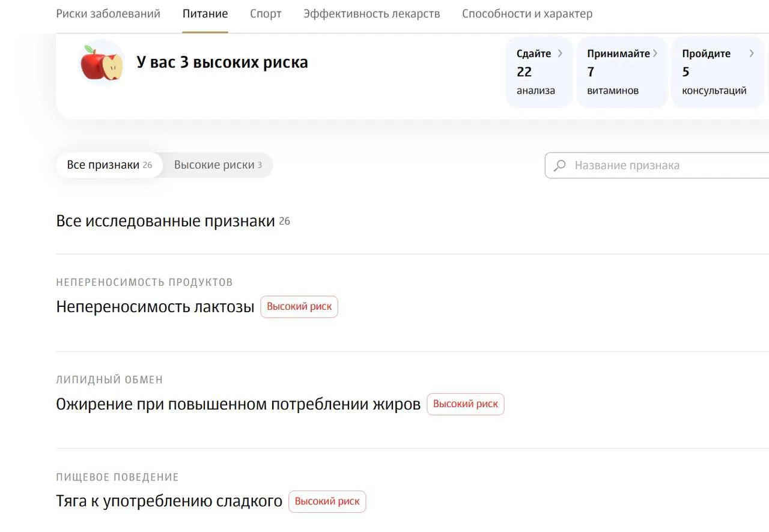Click the "Все исследованные признаки" heading
This screenshot has height=532, width=769.
[165, 221]
